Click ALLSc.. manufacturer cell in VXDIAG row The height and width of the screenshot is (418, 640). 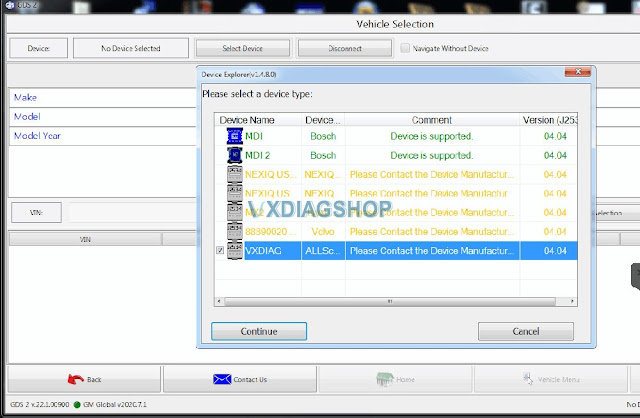(323, 251)
